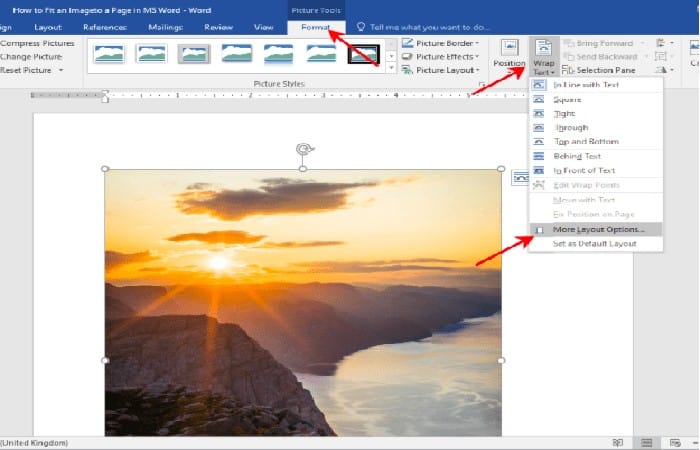The image size is (700, 450).
Task: Click the Position button in the ribbon
Action: [509, 56]
